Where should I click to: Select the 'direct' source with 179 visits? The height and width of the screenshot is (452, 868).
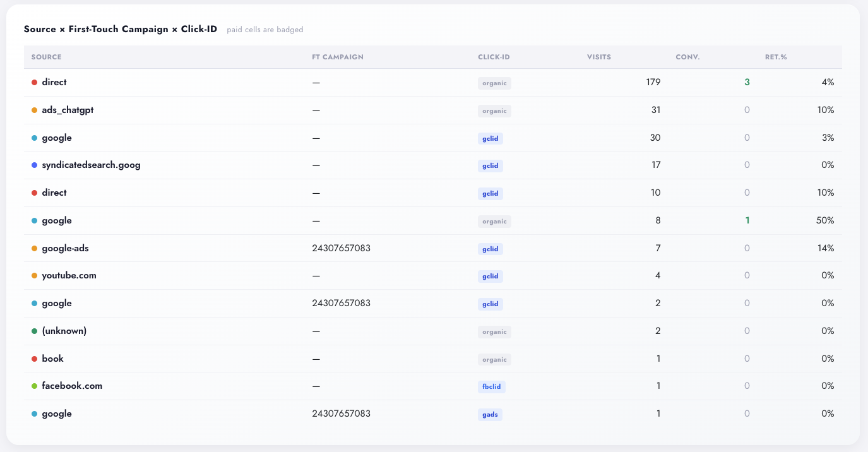(54, 82)
